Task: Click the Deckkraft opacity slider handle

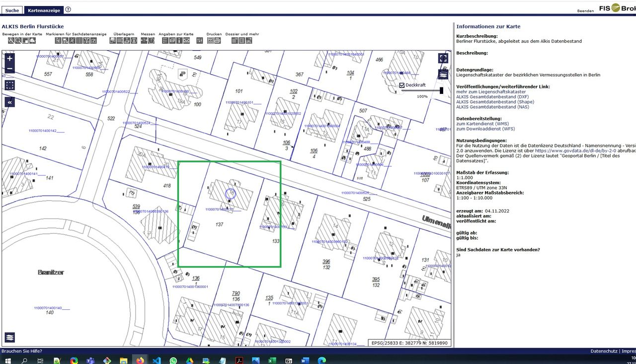Action: tap(441, 90)
